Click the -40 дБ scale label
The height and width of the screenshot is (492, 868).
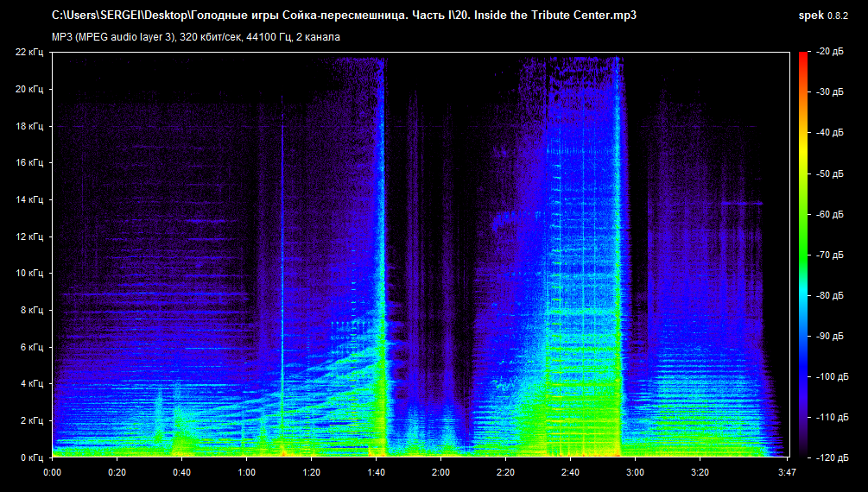pos(830,133)
